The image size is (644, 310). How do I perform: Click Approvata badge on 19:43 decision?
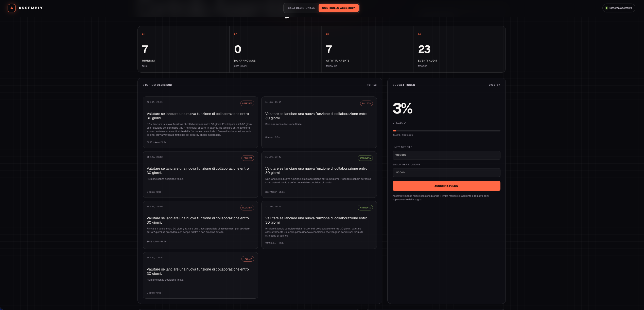point(365,208)
